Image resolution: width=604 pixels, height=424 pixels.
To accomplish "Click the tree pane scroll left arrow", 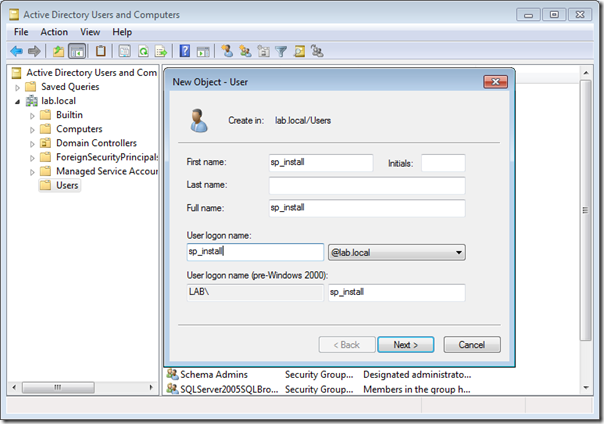I will point(14,387).
